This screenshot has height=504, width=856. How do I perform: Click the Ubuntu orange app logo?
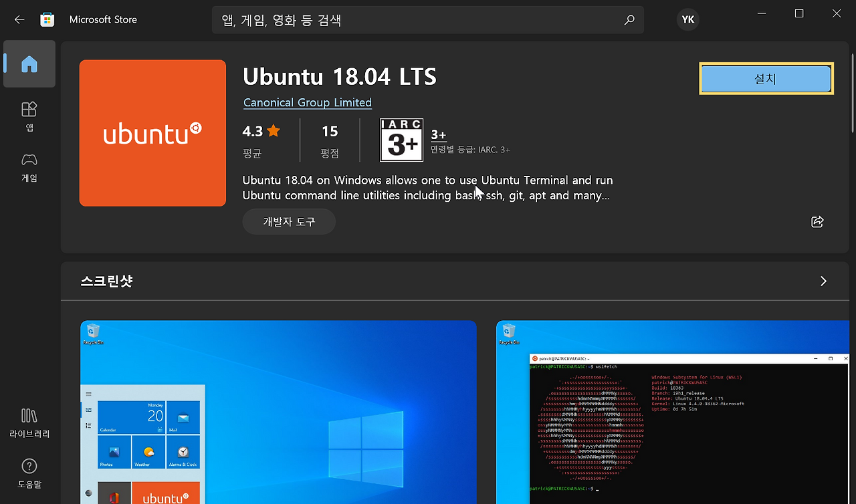tap(152, 133)
